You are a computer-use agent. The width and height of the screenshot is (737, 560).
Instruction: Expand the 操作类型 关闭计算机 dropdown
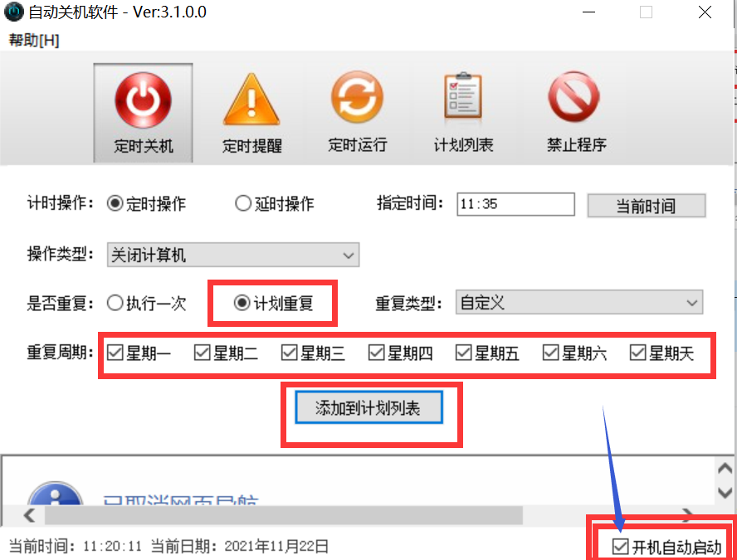click(233, 255)
